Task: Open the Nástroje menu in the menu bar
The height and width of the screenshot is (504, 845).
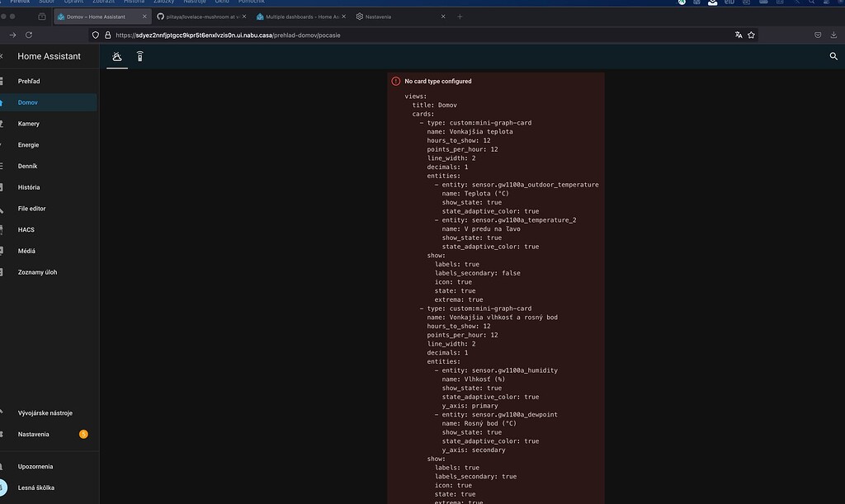Action: click(x=194, y=2)
